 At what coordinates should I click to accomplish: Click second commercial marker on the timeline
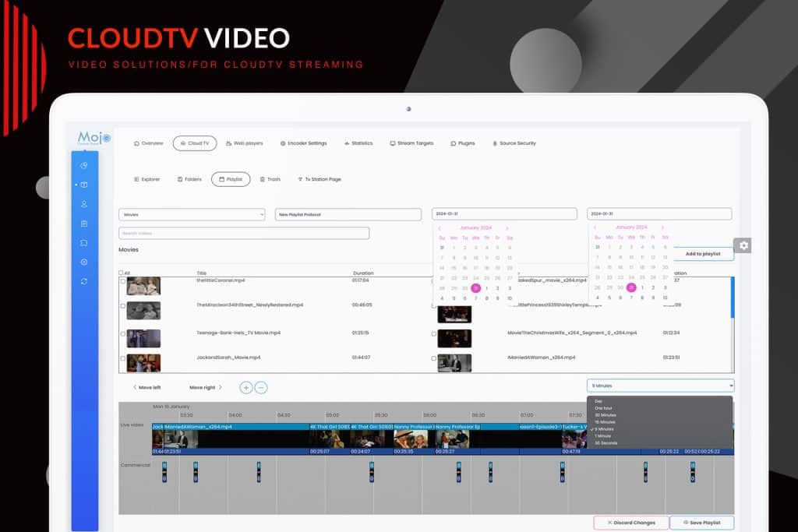point(196,471)
